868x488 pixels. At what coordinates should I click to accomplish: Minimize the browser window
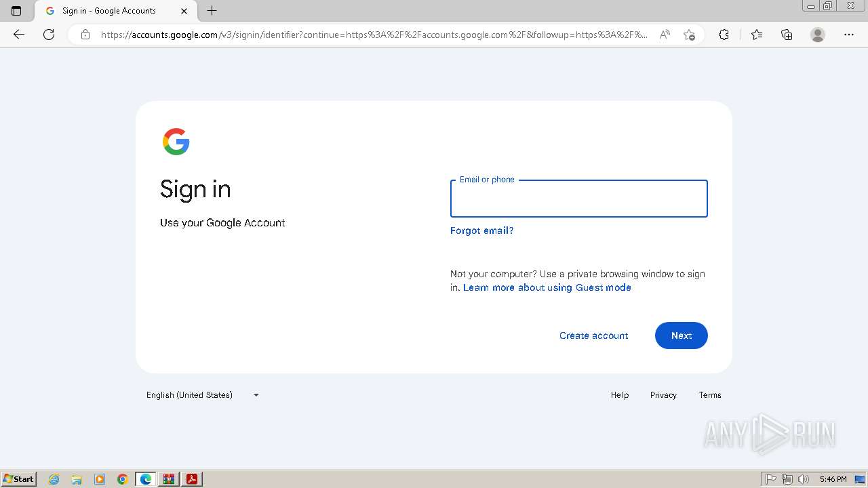pyautogui.click(x=811, y=5)
